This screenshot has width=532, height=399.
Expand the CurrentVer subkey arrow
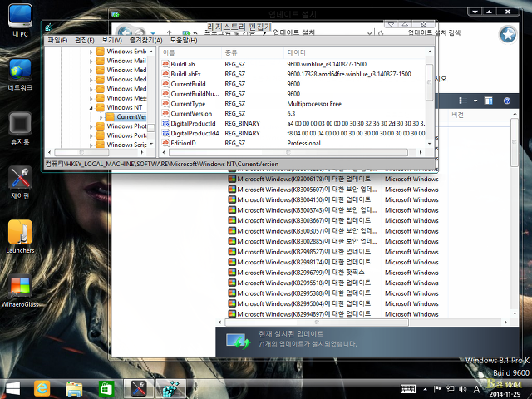pyautogui.click(x=101, y=117)
